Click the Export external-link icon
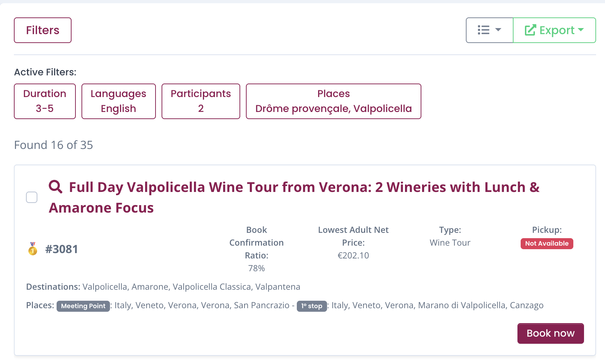This screenshot has width=605, height=364. 530,30
